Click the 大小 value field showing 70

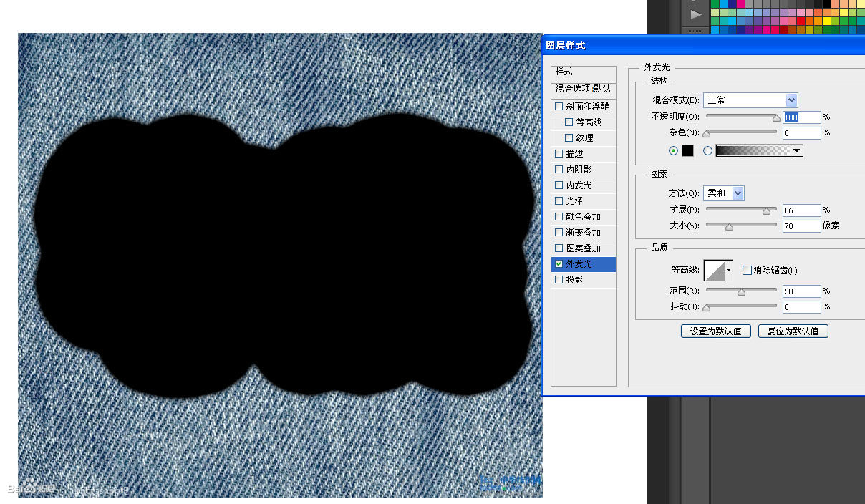coord(801,226)
